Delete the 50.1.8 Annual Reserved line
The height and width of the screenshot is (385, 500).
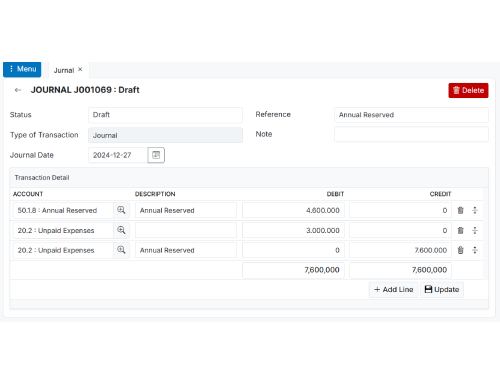tap(461, 210)
